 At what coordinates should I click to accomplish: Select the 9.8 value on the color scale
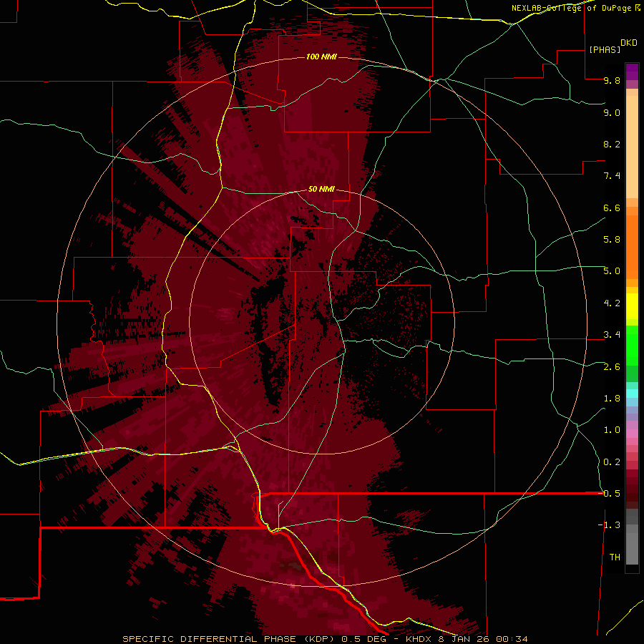(x=612, y=80)
